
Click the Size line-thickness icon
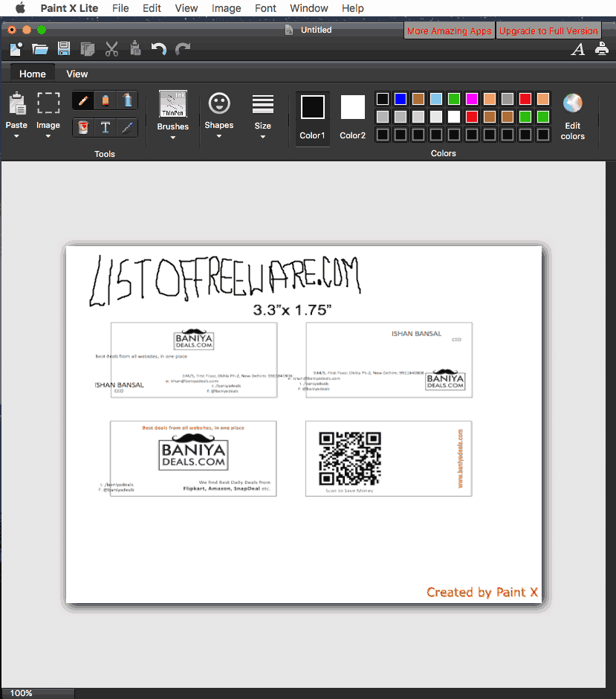(x=263, y=104)
